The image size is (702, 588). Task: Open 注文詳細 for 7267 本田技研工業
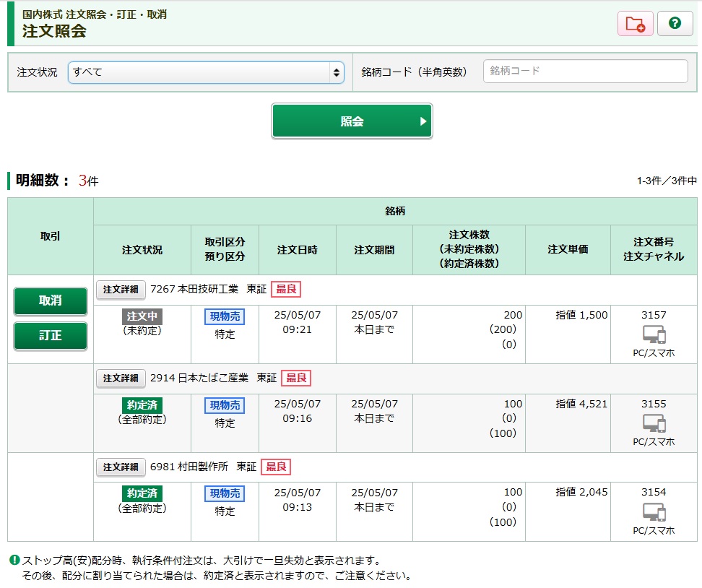[x=121, y=289]
